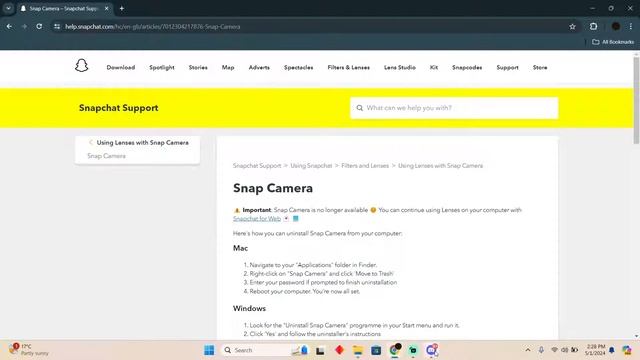Click the browser forward arrow
Viewport: 640px width, 360px height.
pos(24,27)
